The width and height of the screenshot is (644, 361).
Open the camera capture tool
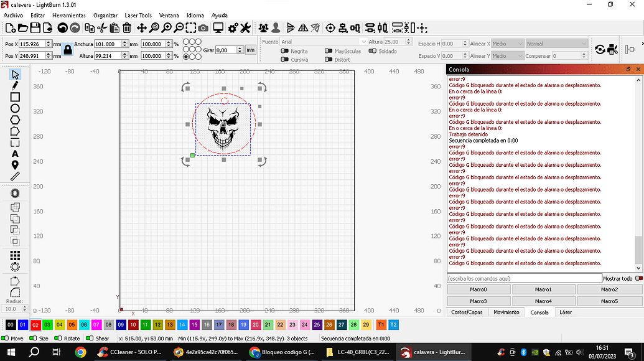click(x=203, y=28)
